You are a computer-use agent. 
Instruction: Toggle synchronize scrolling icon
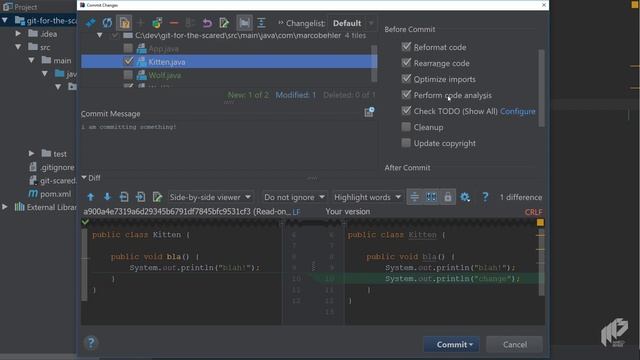431,197
